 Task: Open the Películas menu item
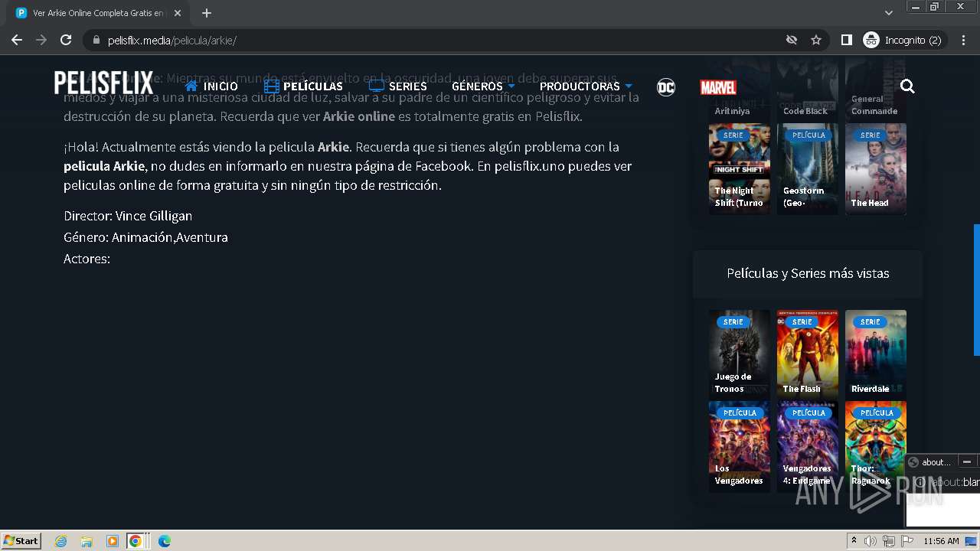[x=303, y=86]
